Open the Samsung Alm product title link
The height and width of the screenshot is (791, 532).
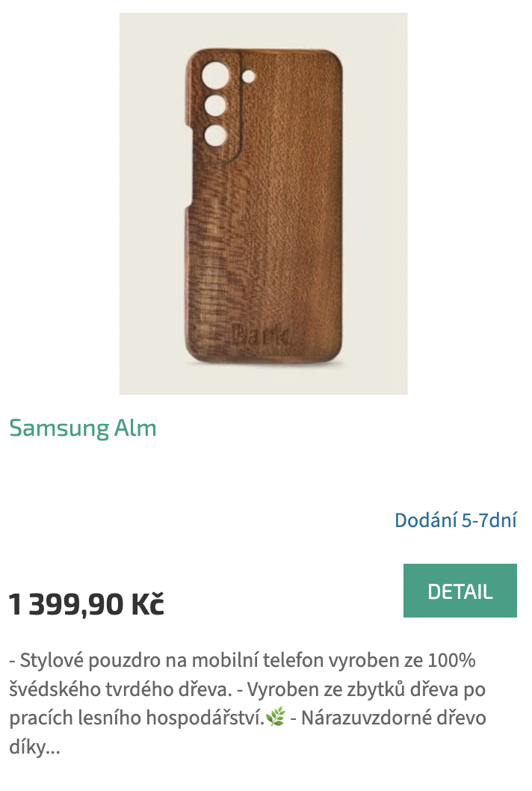click(83, 428)
